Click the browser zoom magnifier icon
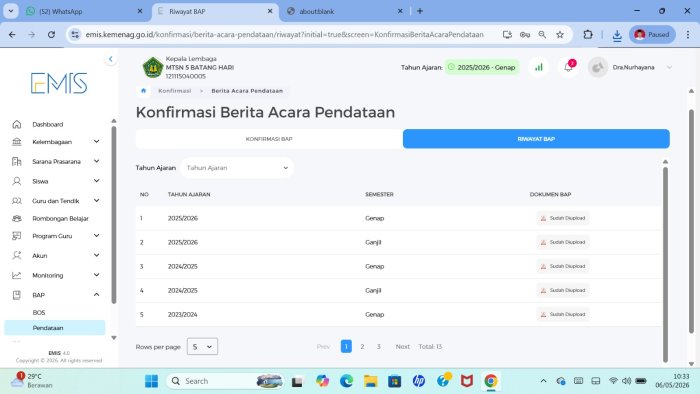 [x=542, y=34]
